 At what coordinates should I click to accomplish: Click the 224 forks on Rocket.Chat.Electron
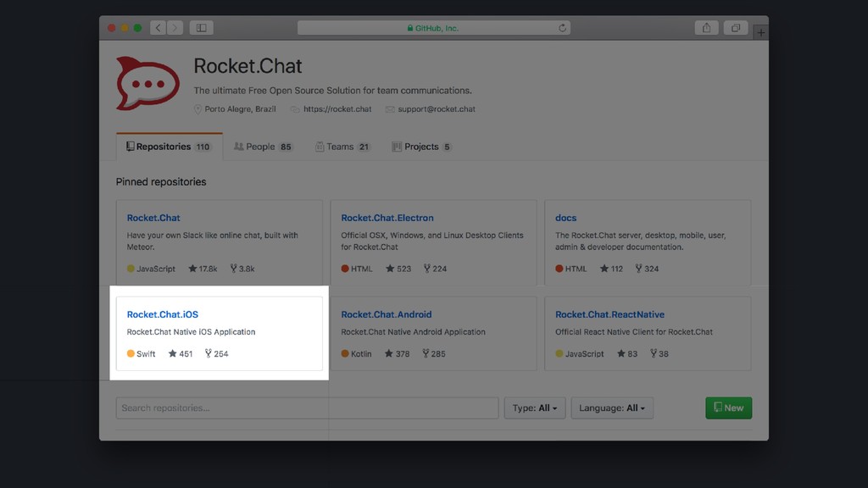tap(435, 269)
